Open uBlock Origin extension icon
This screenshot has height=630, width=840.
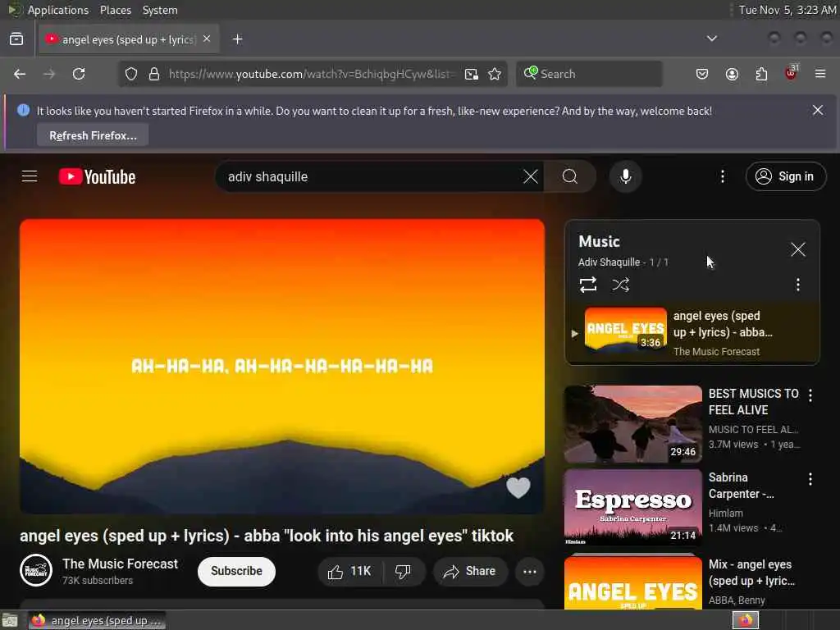792,73
